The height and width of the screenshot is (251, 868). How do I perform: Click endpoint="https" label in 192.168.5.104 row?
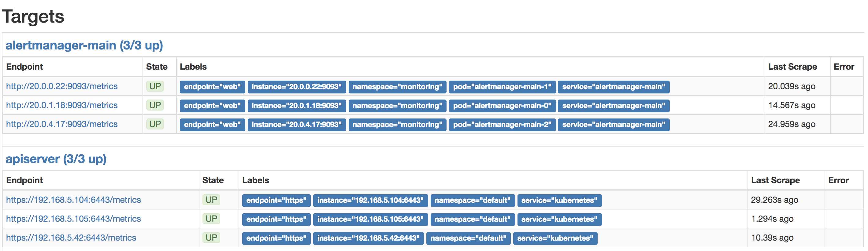pyautogui.click(x=276, y=201)
